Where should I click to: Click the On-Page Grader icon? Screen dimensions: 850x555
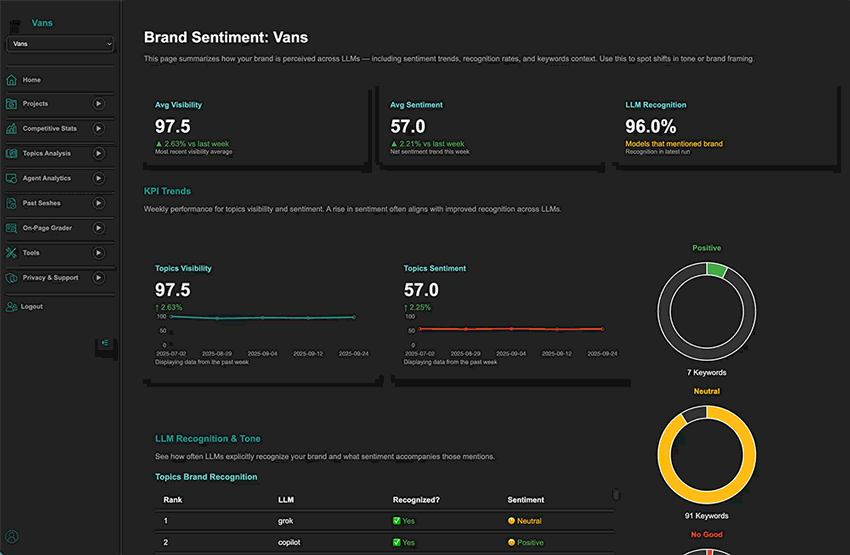[x=12, y=228]
